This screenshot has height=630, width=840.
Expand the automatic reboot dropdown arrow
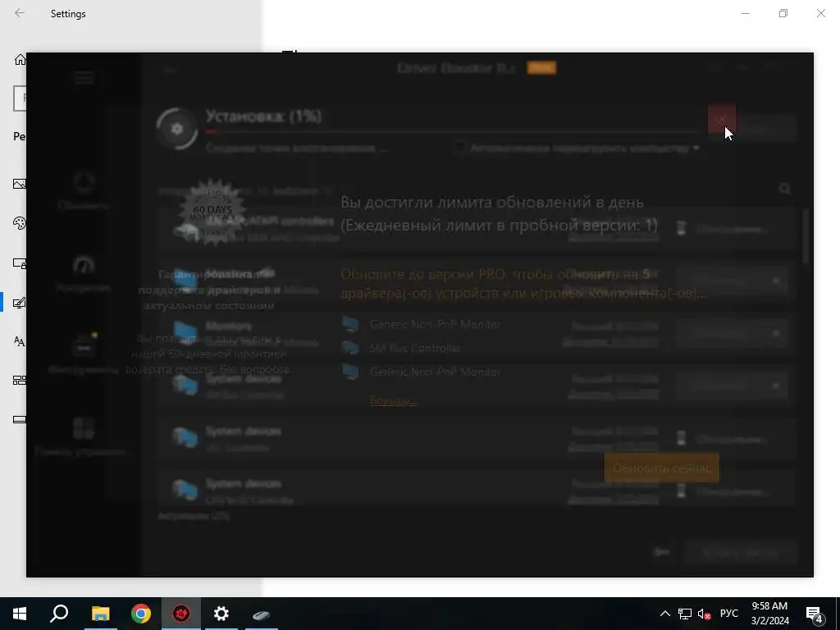(696, 148)
